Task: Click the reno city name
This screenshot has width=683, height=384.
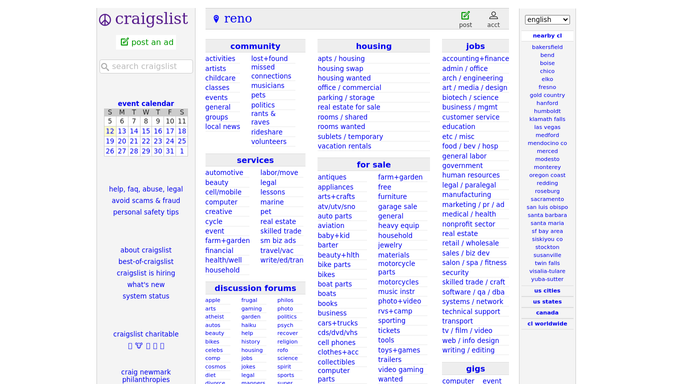Action: point(238,19)
